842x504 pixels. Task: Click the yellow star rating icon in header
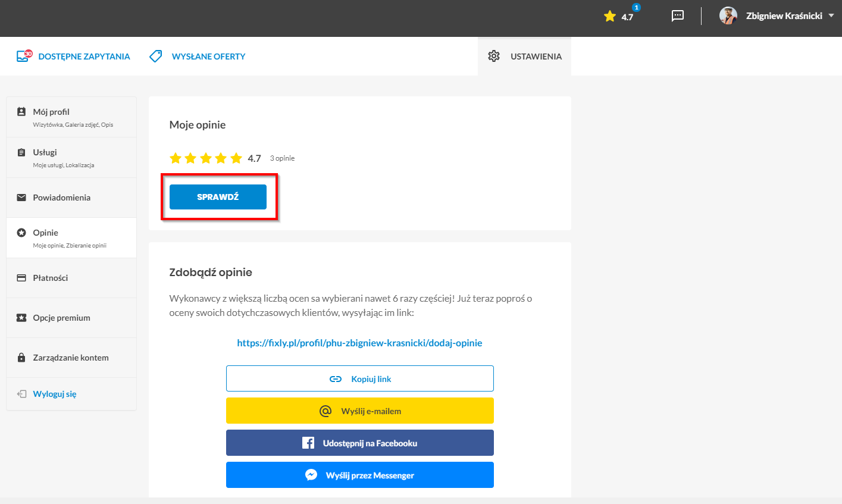tap(609, 16)
